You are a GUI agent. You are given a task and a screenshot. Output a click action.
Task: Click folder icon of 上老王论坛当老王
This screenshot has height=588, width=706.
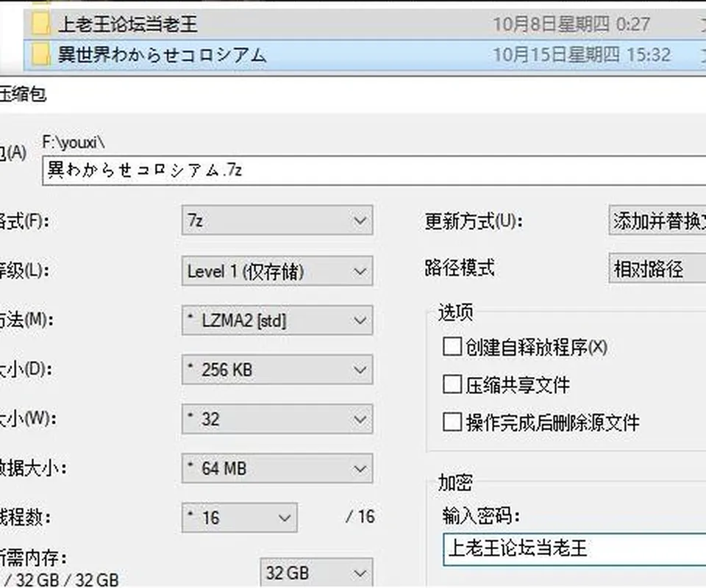pyautogui.click(x=40, y=24)
